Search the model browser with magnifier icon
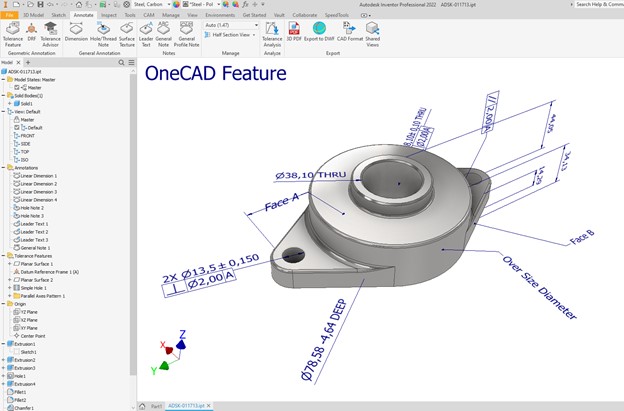The width and height of the screenshot is (624, 411). pos(121,62)
